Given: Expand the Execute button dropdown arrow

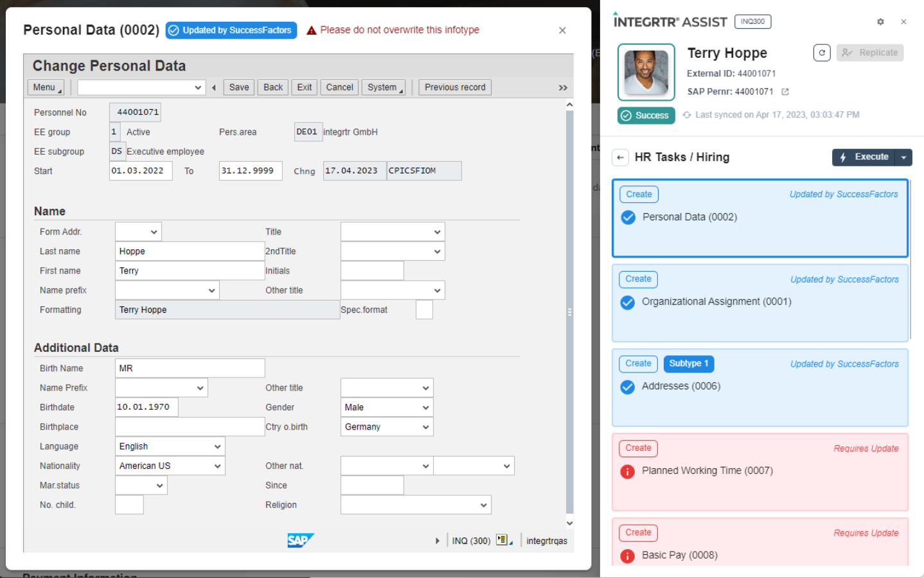Looking at the screenshot, I should [x=903, y=157].
